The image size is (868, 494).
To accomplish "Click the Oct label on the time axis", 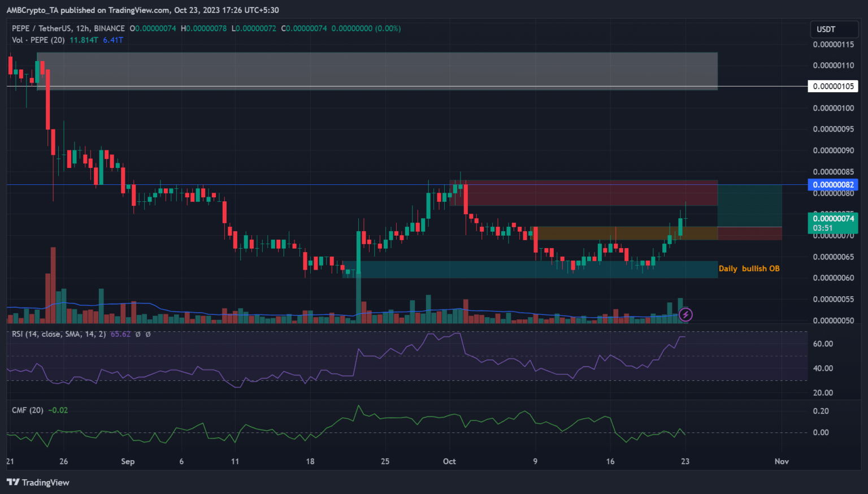I will [x=449, y=461].
